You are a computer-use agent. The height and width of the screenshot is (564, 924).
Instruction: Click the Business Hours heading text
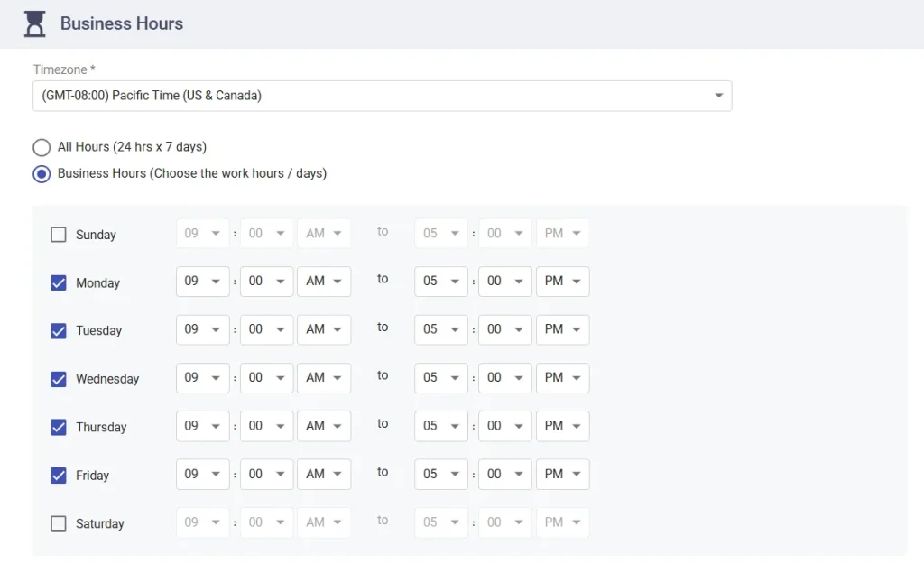122,23
